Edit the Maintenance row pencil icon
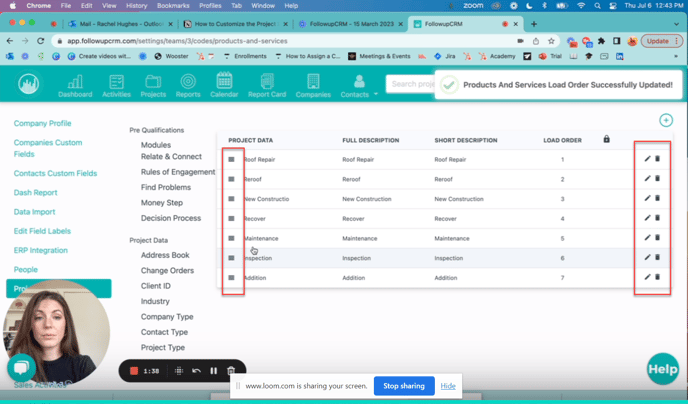 (647, 238)
